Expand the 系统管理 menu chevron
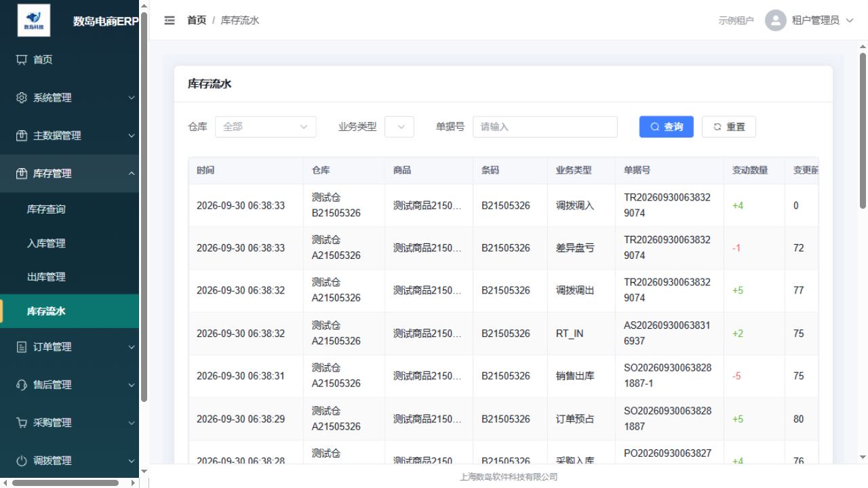868x488 pixels. point(132,98)
